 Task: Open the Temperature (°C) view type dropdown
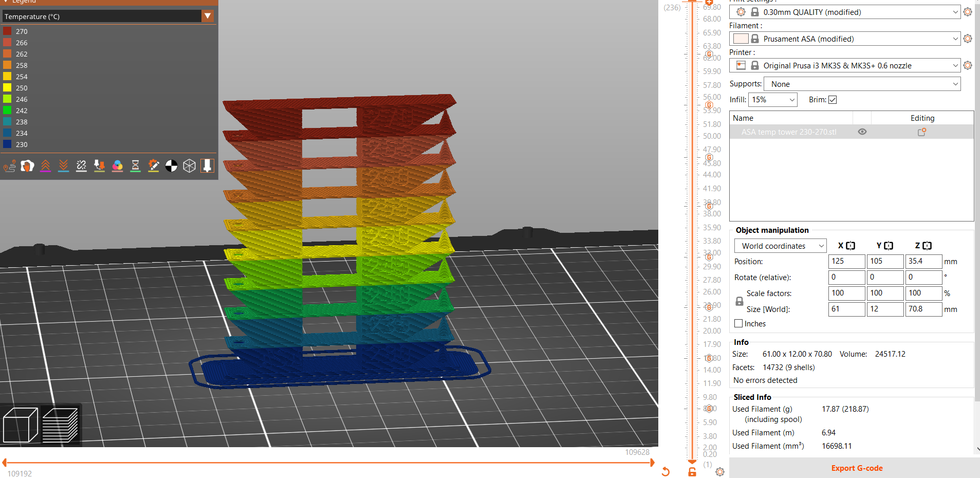tap(208, 16)
